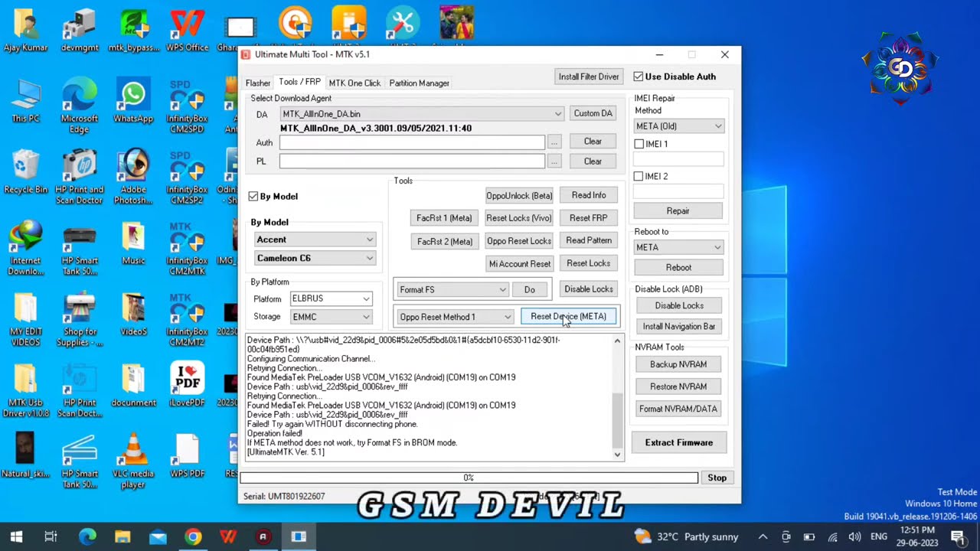Enable the IMEI 1 checkbox

pos(639,144)
